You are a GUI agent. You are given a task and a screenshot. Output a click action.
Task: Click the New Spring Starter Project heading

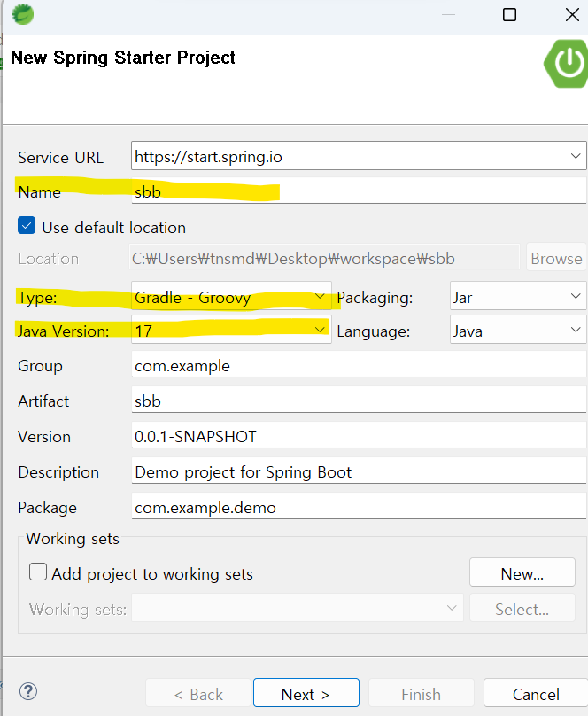[123, 58]
